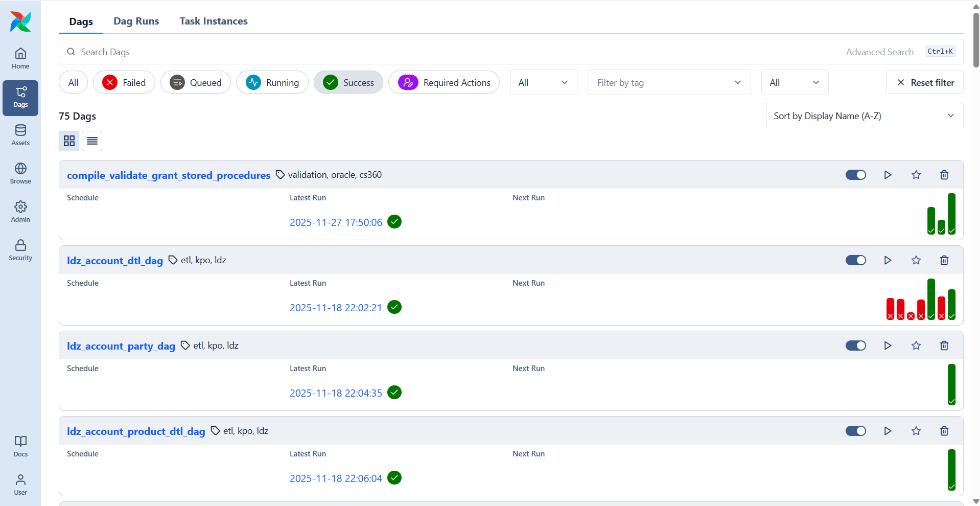Open the Security section in sidebar

pos(20,250)
